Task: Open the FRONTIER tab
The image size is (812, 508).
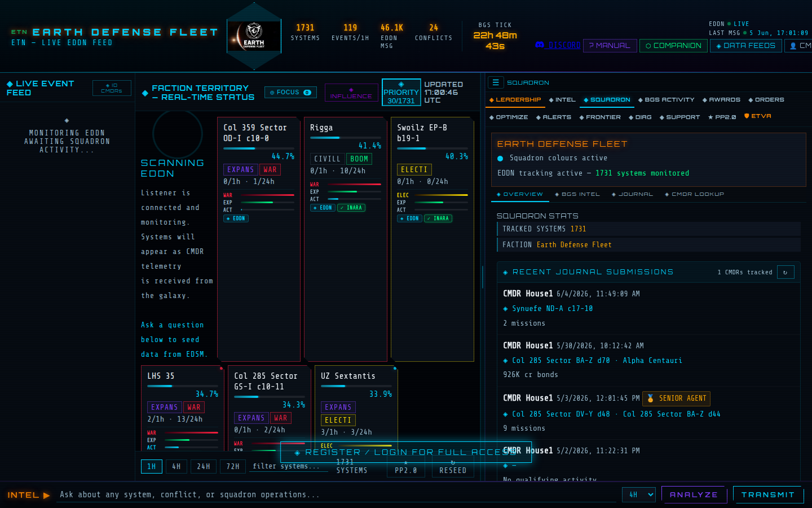Action: click(600, 117)
